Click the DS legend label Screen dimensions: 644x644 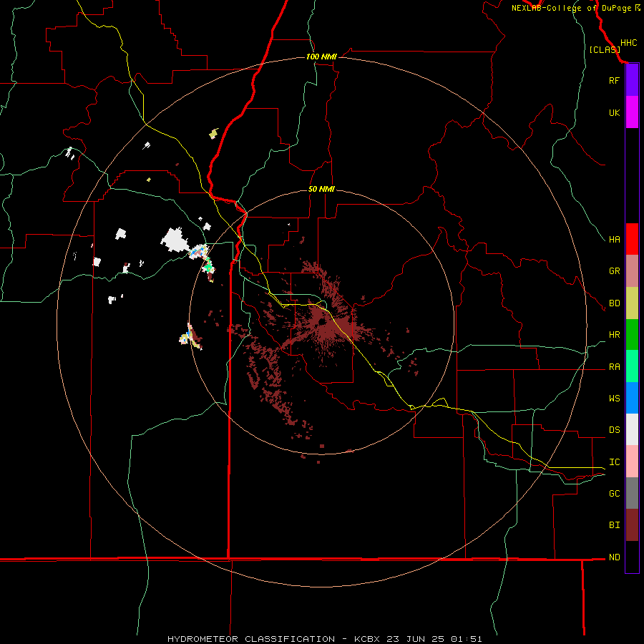point(614,430)
